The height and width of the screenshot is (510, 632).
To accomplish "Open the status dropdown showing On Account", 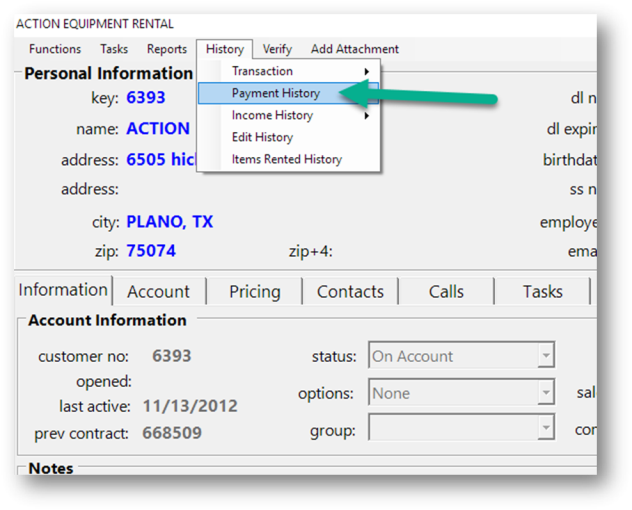I will tap(545, 356).
